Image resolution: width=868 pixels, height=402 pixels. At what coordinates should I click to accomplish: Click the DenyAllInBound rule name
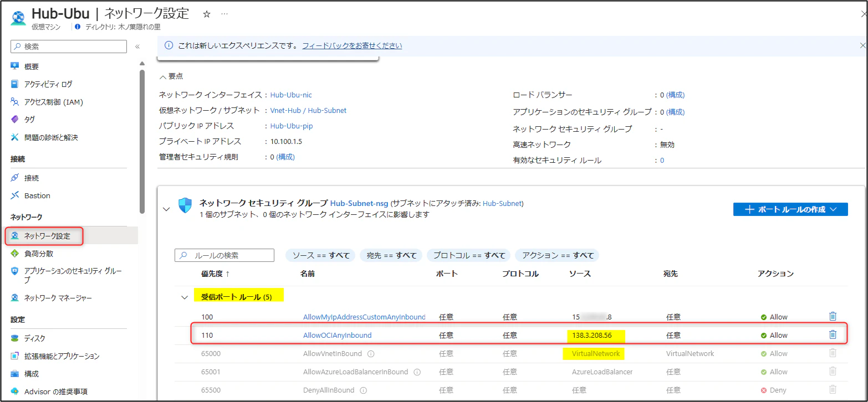(329, 390)
